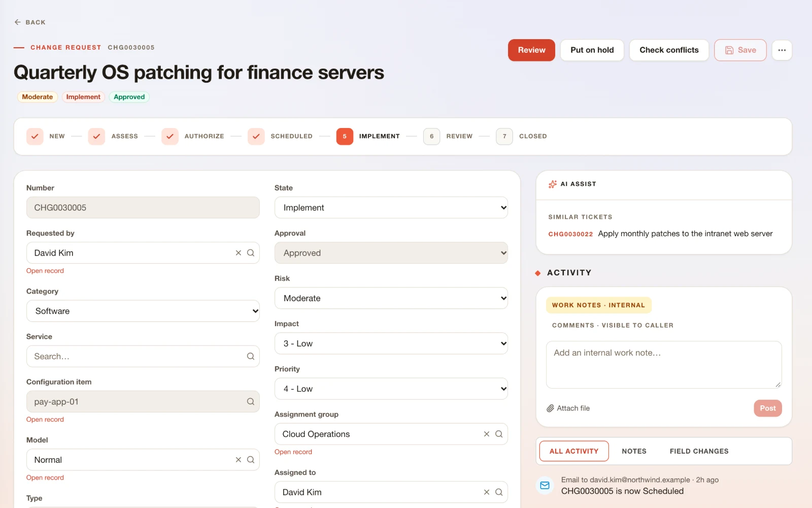Open the Priority dropdown

coord(391,389)
